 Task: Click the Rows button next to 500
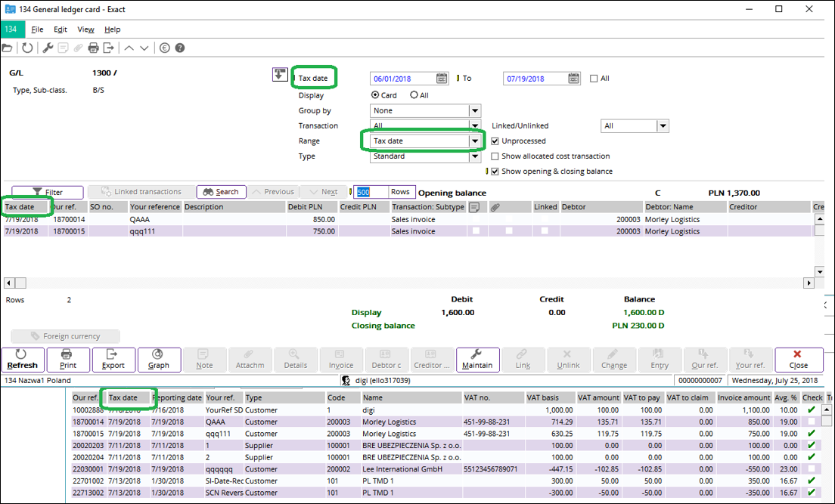coord(400,192)
